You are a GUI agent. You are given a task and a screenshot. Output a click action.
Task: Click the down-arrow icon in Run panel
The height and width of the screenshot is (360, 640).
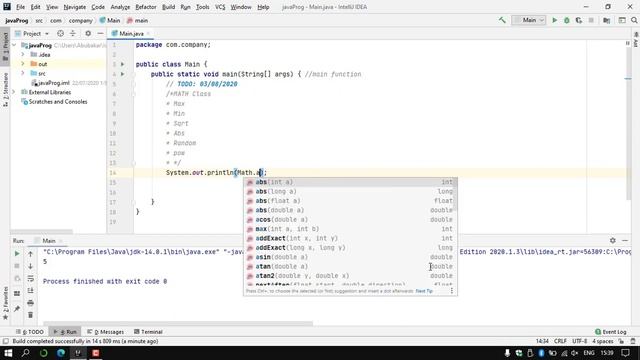coord(31,266)
